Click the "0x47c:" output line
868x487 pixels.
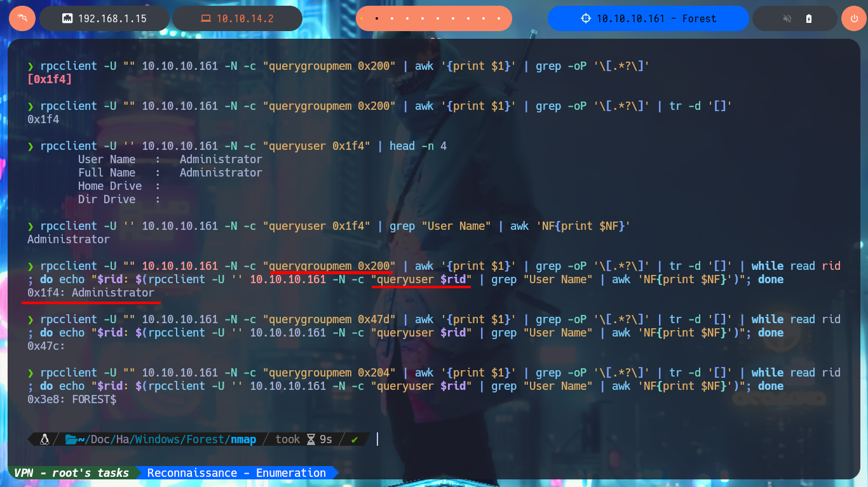tap(46, 346)
